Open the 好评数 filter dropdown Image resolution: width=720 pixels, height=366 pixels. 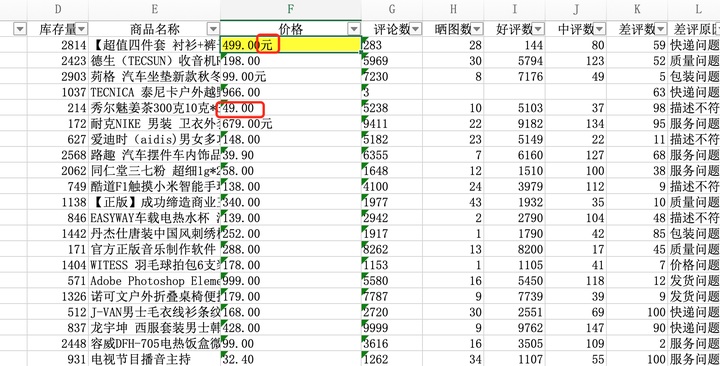tap(539, 29)
